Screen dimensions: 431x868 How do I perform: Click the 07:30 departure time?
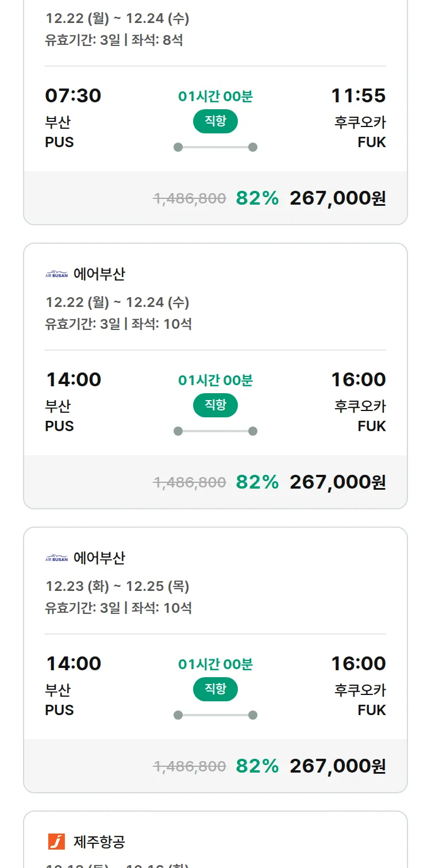[73, 95]
